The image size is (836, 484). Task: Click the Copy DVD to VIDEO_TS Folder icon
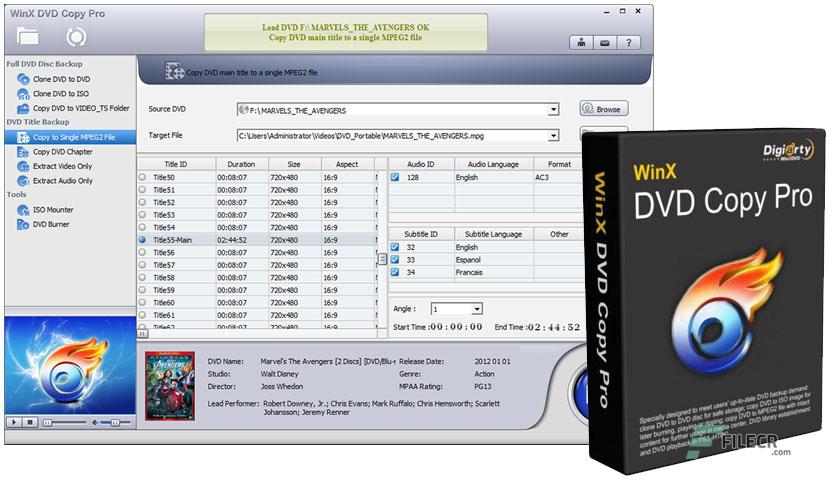[x=23, y=108]
